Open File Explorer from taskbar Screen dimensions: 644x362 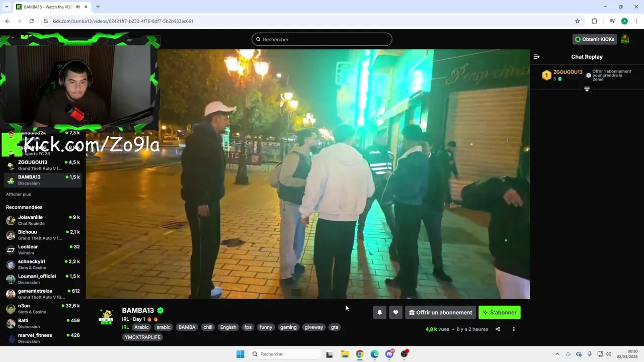[x=345, y=354]
